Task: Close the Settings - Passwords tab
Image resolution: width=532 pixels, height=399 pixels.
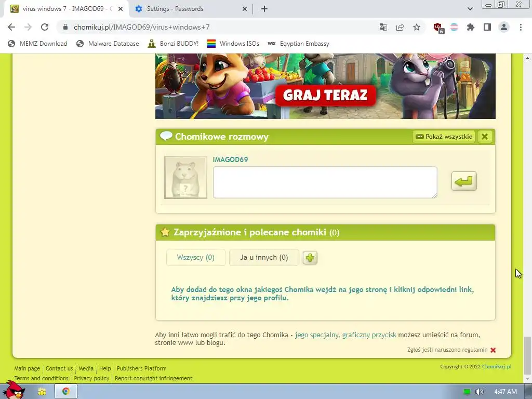Action: click(x=245, y=9)
